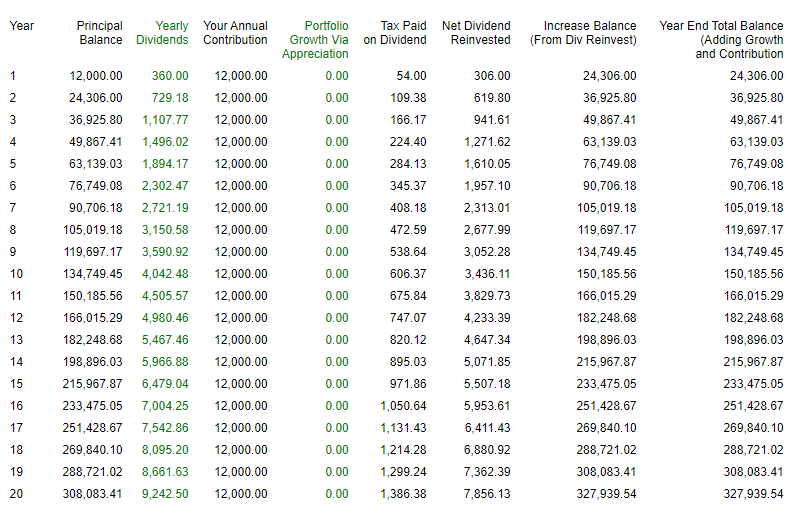801x518 pixels.
Task: Select tax paid value 54.00
Action: tap(411, 76)
